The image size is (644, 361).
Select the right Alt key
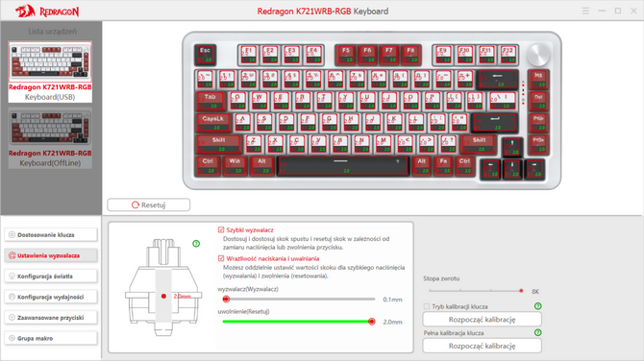tap(422, 166)
